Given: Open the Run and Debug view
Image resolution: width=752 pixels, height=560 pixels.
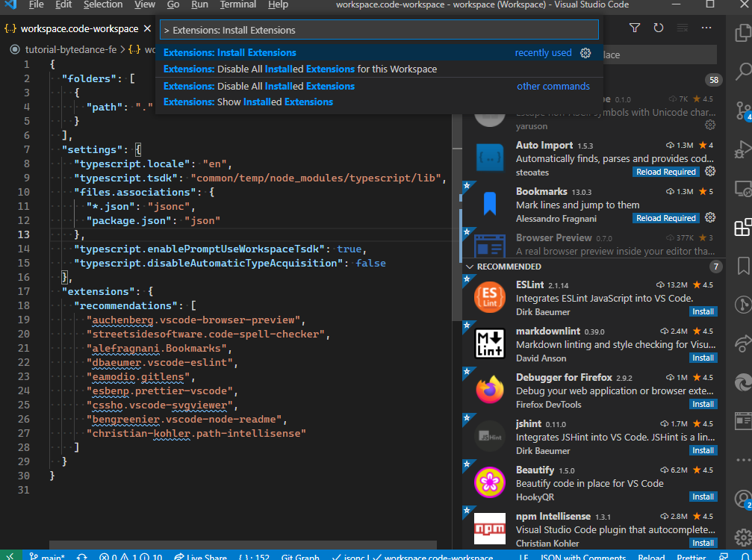Looking at the screenshot, I should tap(742, 149).
